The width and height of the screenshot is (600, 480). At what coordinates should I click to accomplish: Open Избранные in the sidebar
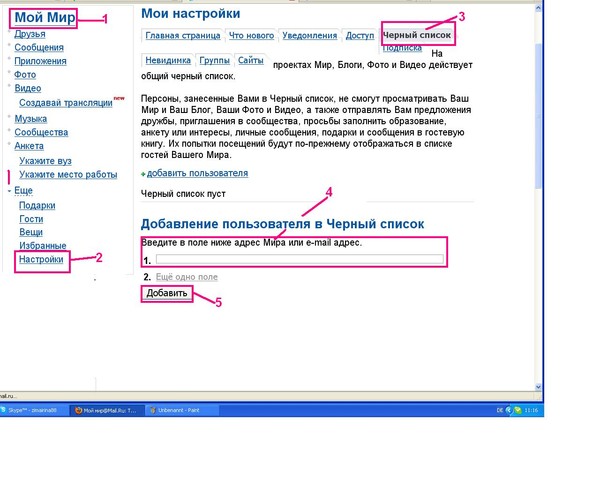(x=42, y=246)
